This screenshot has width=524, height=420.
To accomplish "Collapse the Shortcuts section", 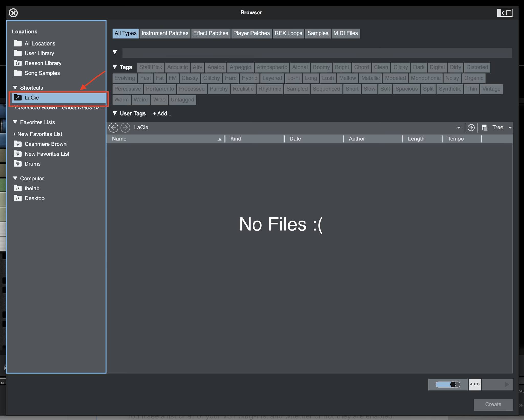I will click(15, 88).
